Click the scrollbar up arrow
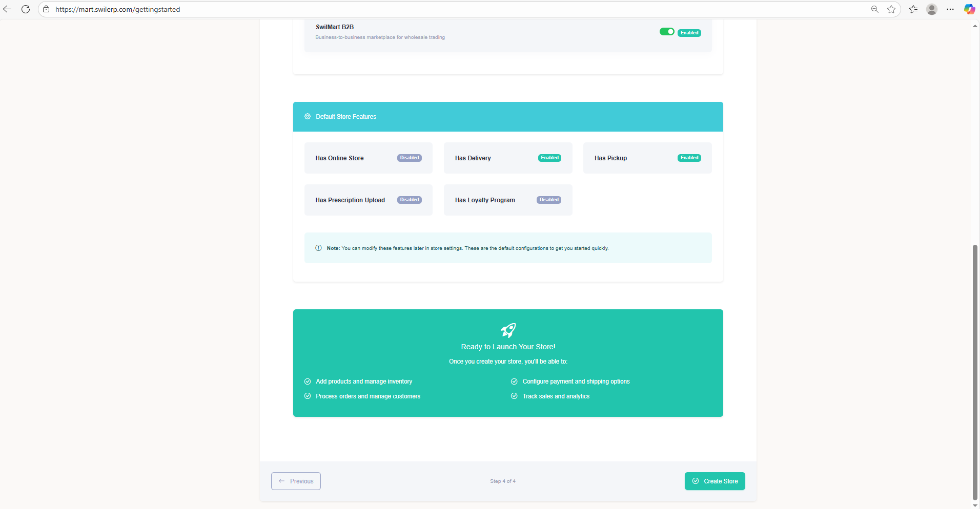980x509 pixels. pos(975,26)
